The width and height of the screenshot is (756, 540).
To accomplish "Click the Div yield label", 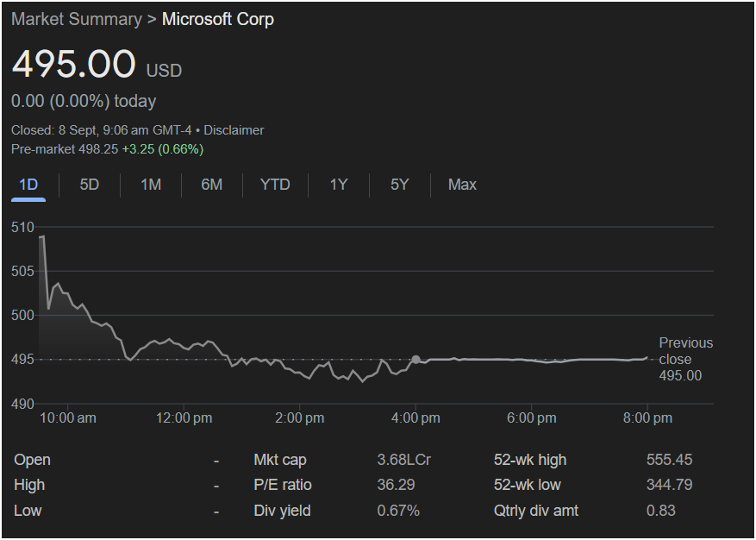I will (282, 511).
